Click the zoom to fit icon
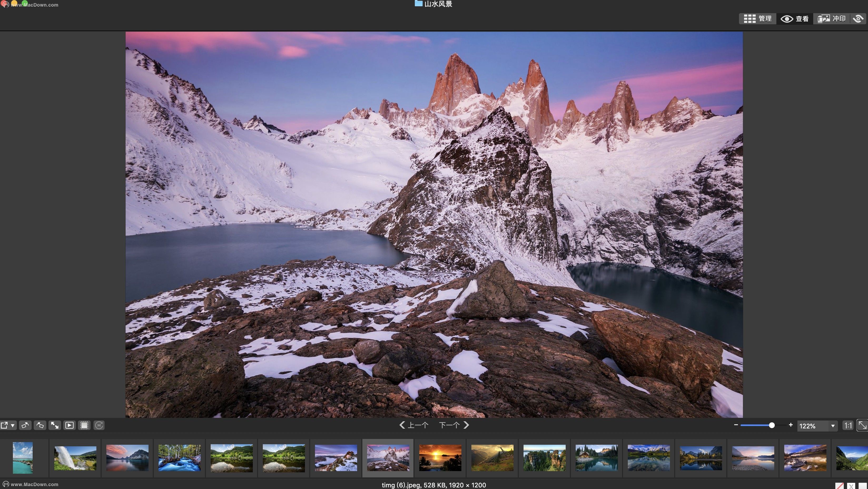The height and width of the screenshot is (489, 868). coord(54,425)
